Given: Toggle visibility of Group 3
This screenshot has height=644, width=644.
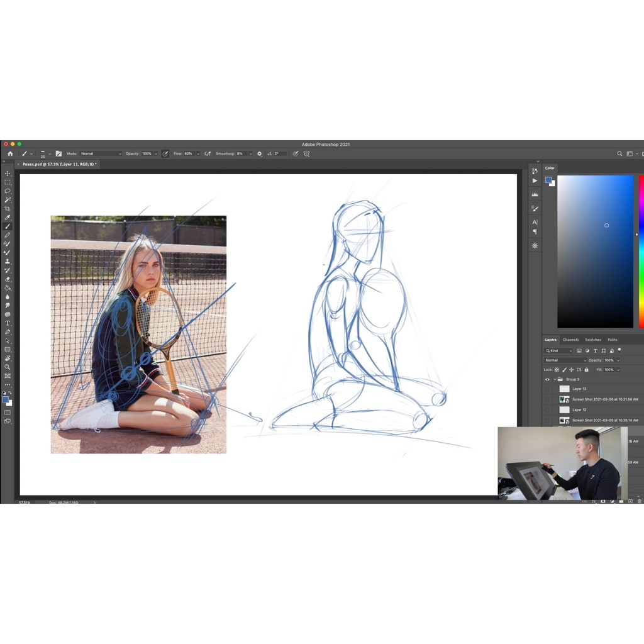Looking at the screenshot, I should [547, 379].
